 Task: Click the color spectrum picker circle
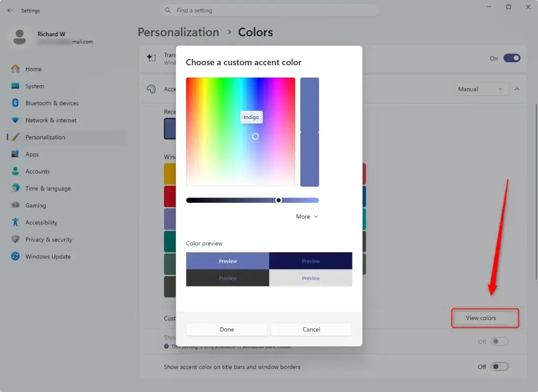tap(256, 136)
